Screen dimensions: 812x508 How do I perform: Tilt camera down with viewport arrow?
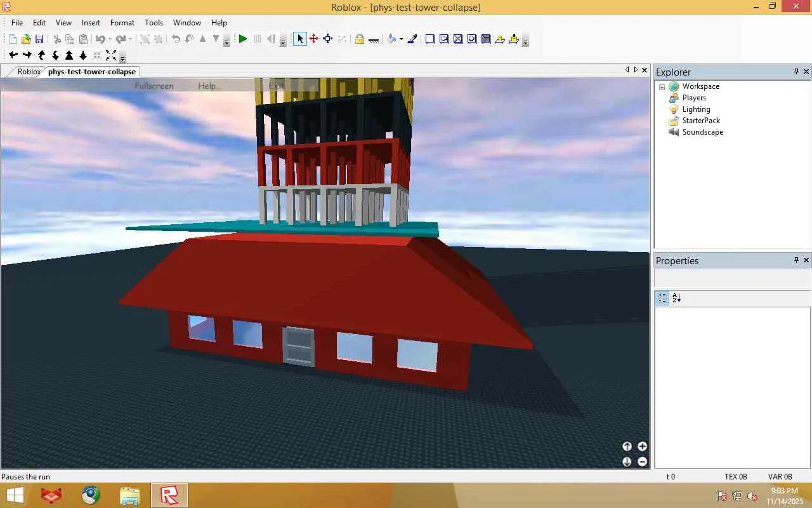[627, 462]
